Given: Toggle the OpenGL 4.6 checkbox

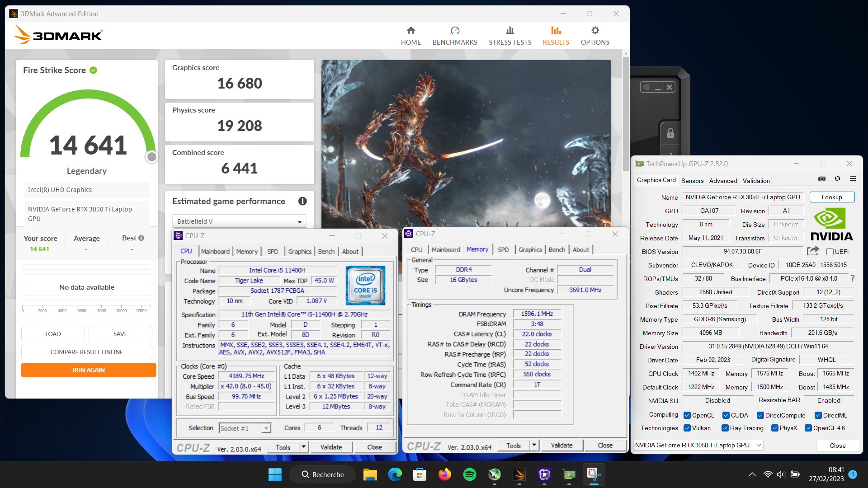Looking at the screenshot, I should (808, 428).
